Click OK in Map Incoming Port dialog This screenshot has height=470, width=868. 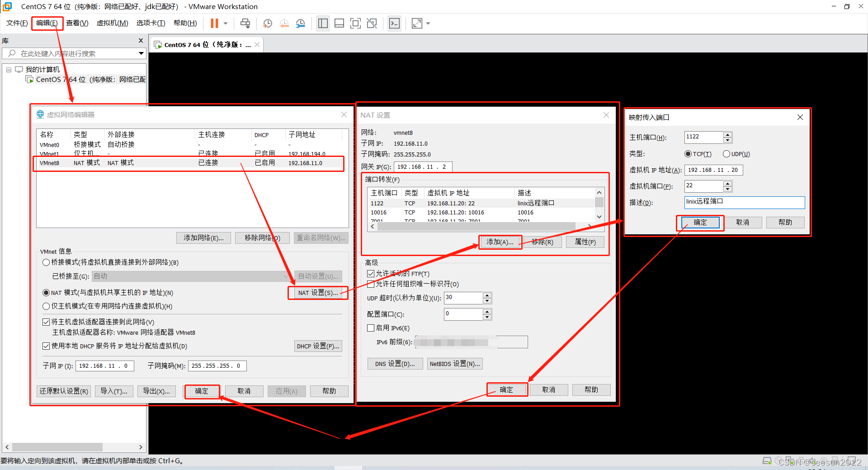point(700,223)
